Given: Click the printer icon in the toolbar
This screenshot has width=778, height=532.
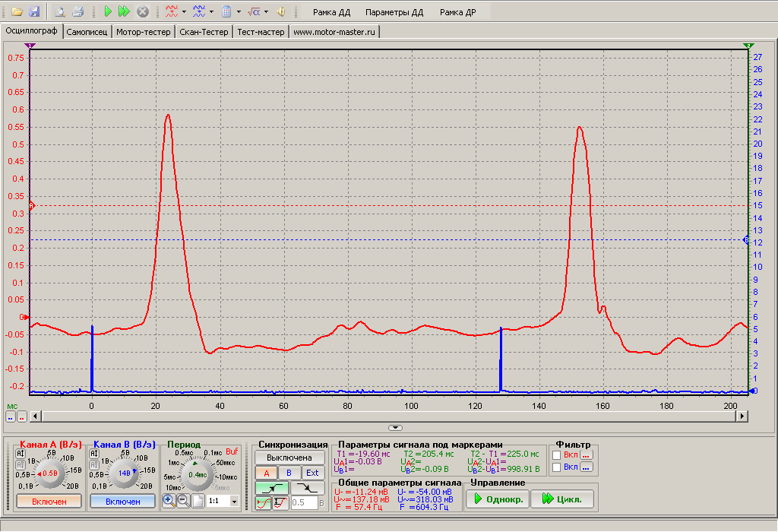Looking at the screenshot, I should [x=77, y=11].
